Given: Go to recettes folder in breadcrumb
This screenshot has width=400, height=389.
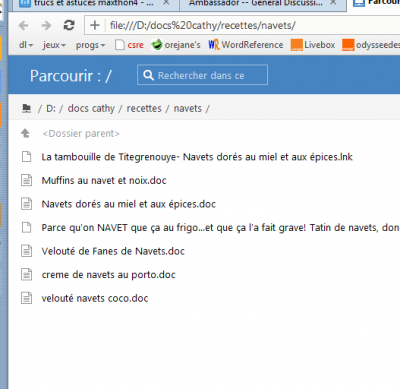Looking at the screenshot, I should (x=144, y=108).
